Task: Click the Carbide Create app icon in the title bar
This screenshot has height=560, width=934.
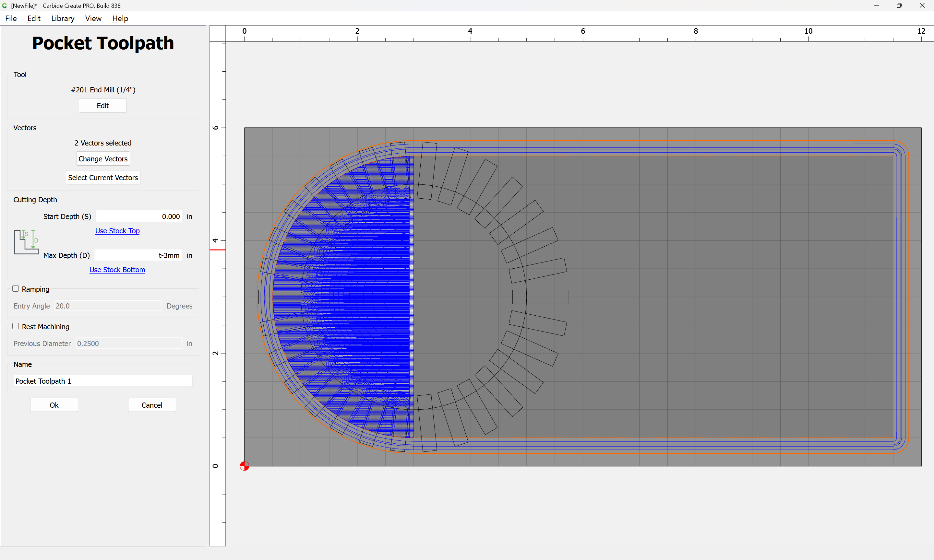Action: 5,6
